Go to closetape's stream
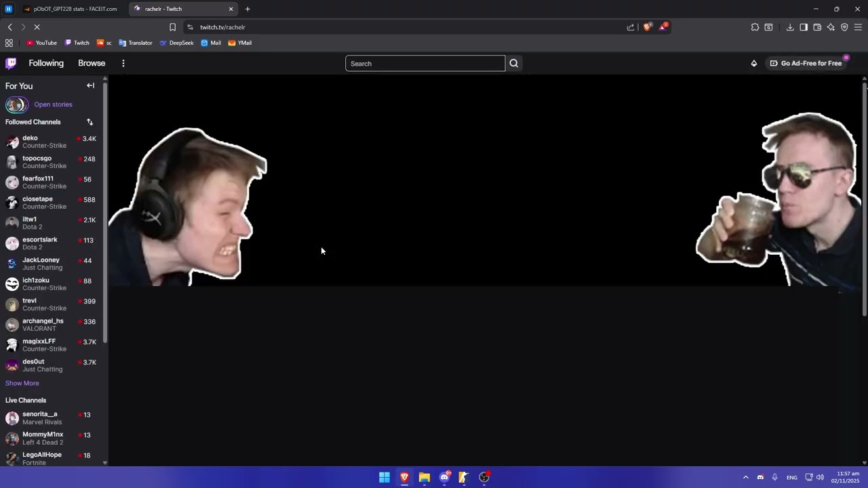868x488 pixels. 53,203
